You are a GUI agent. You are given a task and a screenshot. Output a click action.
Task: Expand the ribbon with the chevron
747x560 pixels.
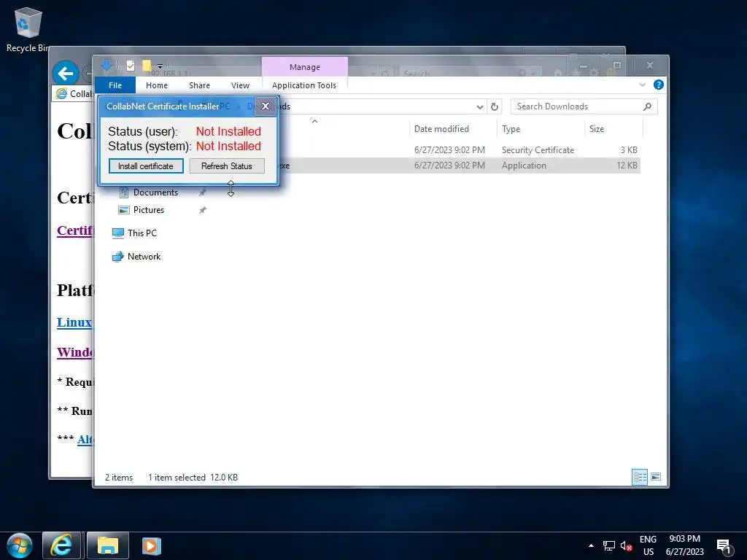click(642, 85)
